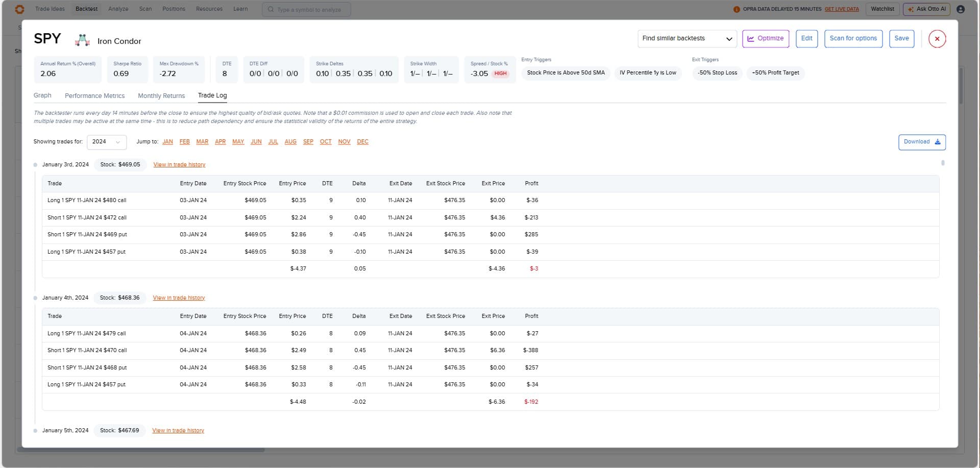
Task: Jump to the JUN trades
Action: [x=256, y=142]
